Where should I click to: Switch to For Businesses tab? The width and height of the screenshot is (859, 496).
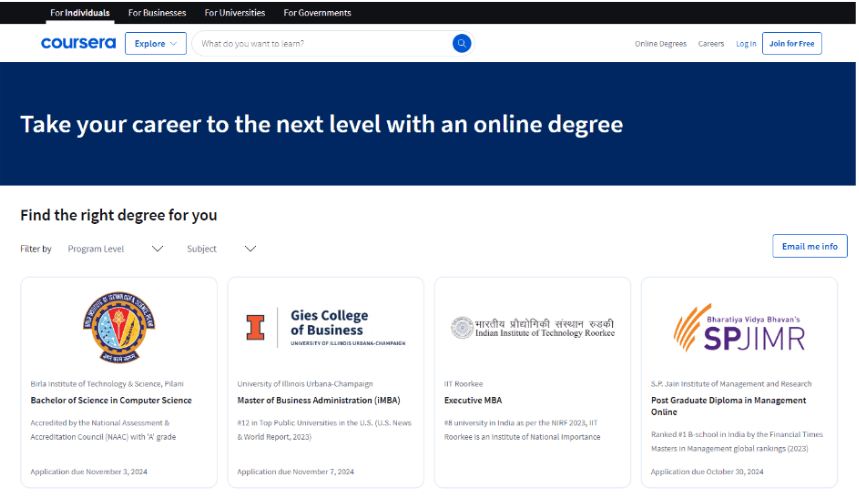point(157,13)
